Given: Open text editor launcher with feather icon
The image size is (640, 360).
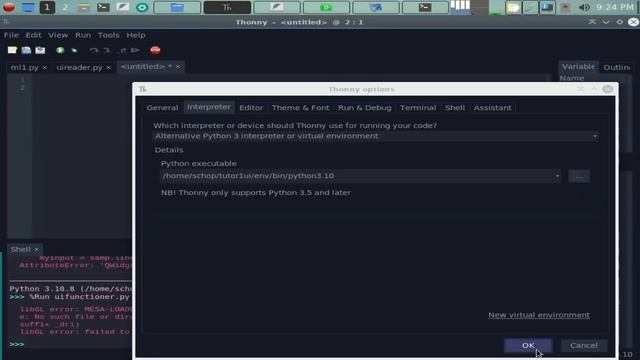Looking at the screenshot, I should [x=122, y=7].
